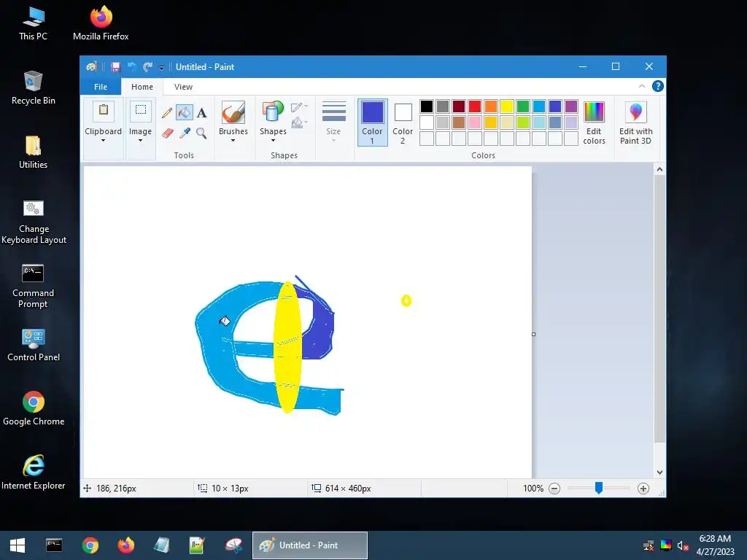Select the Text tool
747x560 pixels.
click(x=202, y=113)
